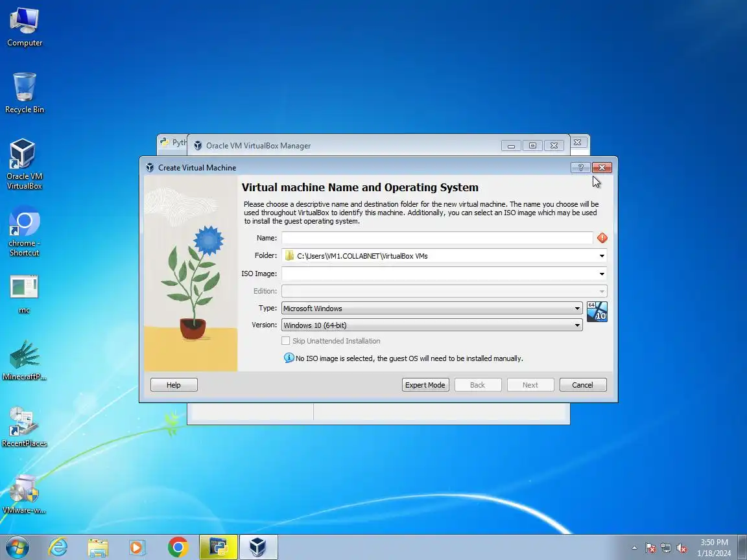Switch to Expert Mode
The width and height of the screenshot is (747, 560).
coord(425,385)
